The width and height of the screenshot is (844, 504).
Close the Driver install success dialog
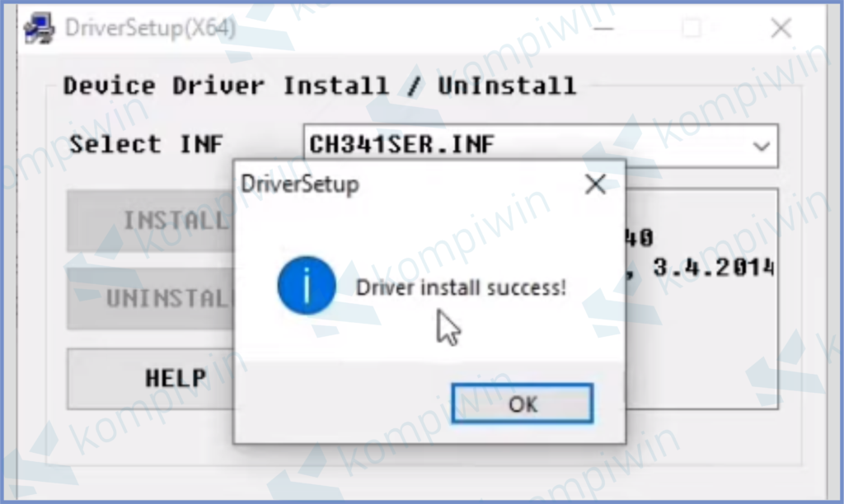(595, 184)
